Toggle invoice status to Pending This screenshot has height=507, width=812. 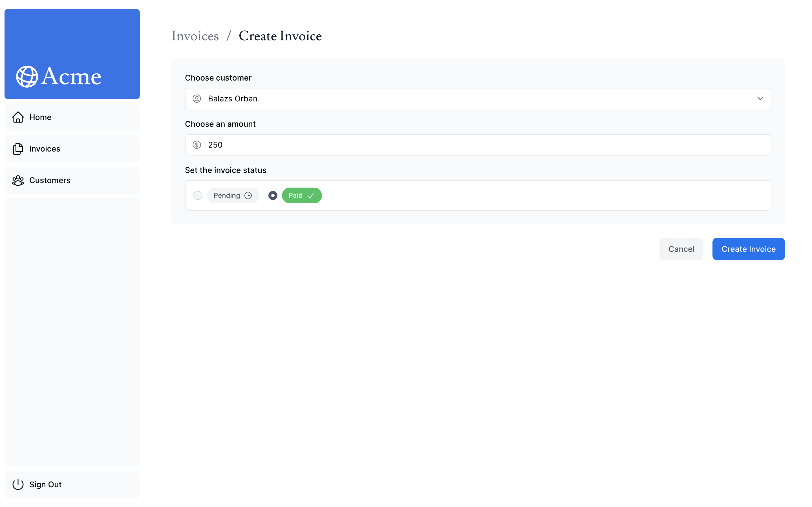click(x=198, y=195)
